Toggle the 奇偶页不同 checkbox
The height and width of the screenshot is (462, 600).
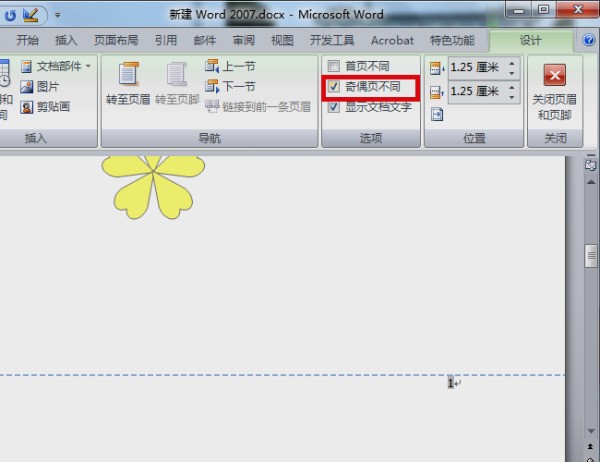point(334,87)
